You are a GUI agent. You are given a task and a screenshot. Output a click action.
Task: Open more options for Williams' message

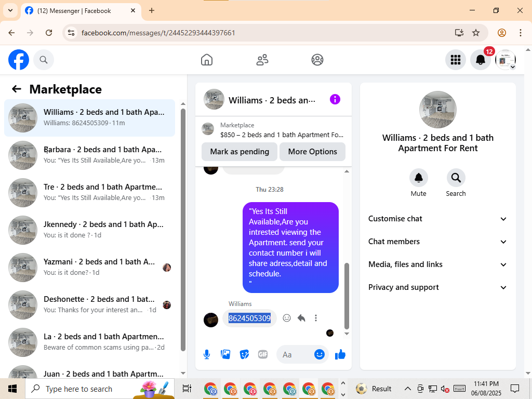pos(316,318)
